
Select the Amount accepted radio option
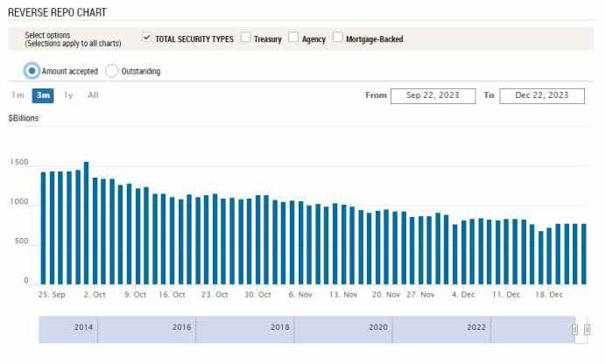pyautogui.click(x=32, y=71)
